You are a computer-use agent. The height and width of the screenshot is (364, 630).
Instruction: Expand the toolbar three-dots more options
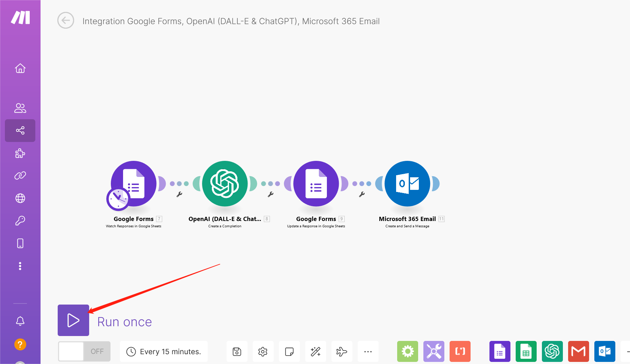click(x=368, y=351)
